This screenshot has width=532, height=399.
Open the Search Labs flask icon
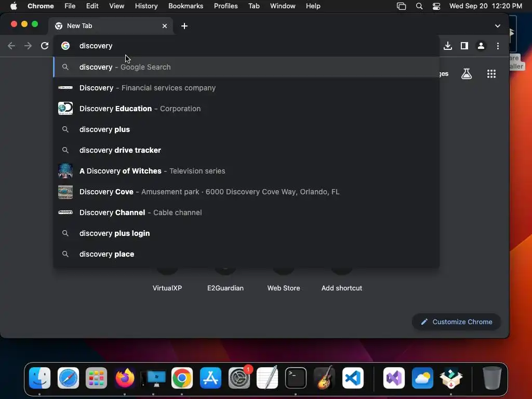[467, 74]
